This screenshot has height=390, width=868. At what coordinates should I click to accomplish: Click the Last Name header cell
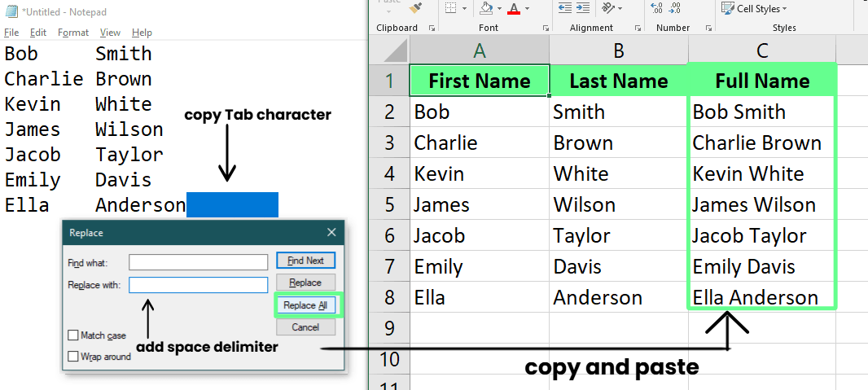(619, 81)
